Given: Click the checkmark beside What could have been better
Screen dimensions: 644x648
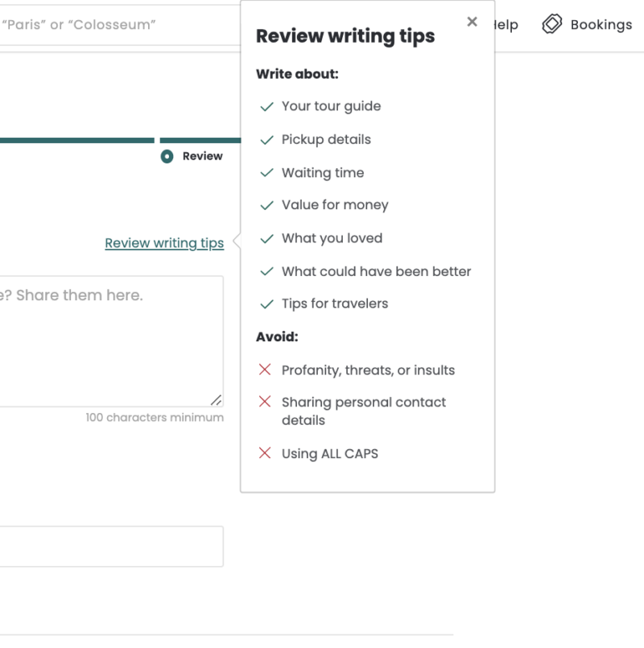Looking at the screenshot, I should 266,271.
